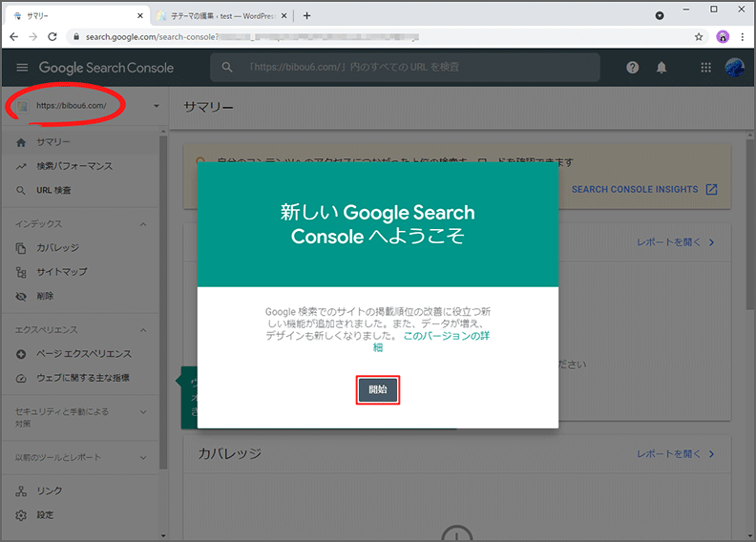Open the bibou6.com property dropdown
Viewport: 756px width, 542px height.
pyautogui.click(x=157, y=106)
